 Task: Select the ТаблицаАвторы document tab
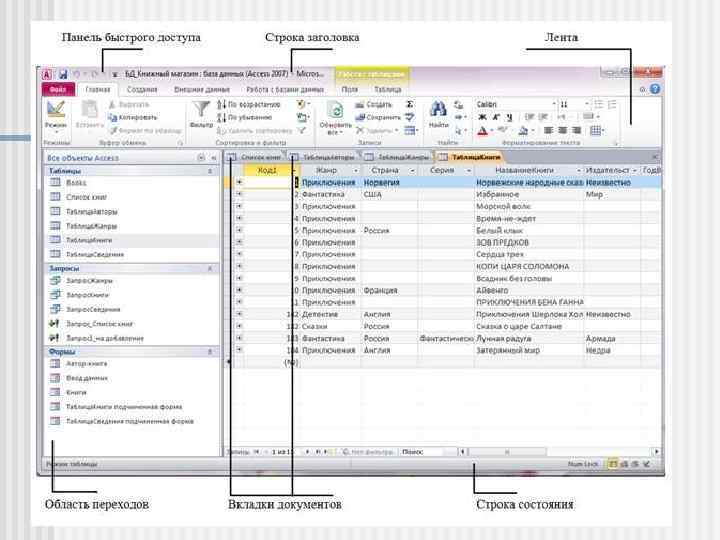click(x=323, y=158)
